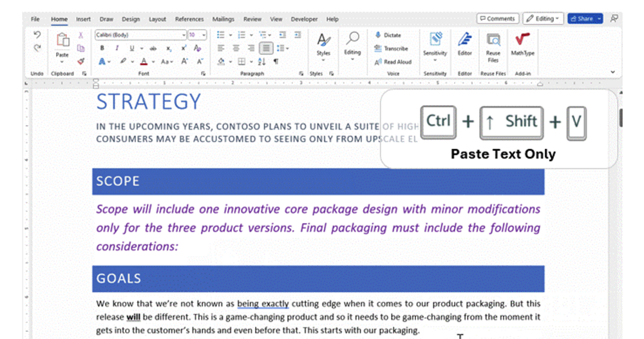Open Transcribe in the Voice group
Screen dimensions: 644x339
click(x=391, y=48)
